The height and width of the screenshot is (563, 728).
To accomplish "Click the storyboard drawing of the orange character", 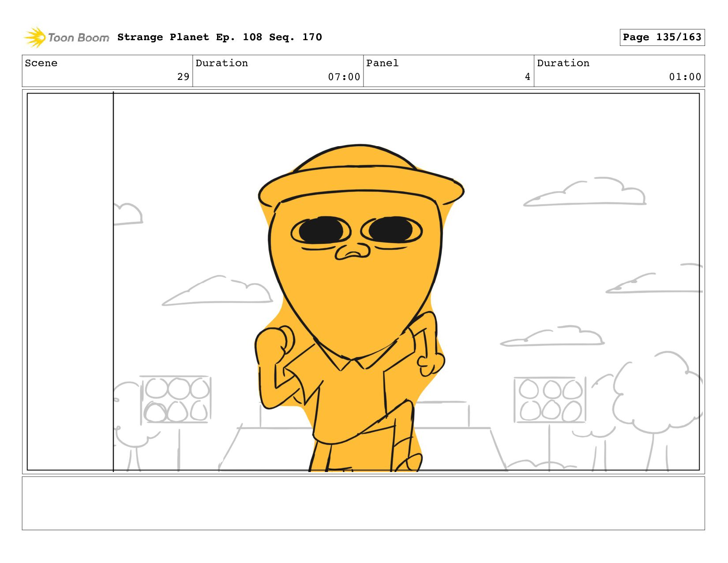I will pyautogui.click(x=360, y=308).
